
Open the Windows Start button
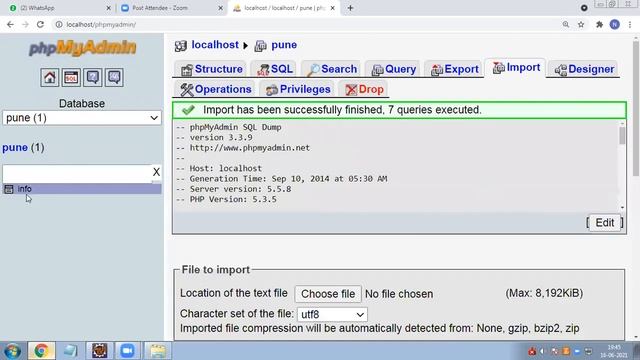click(12, 351)
